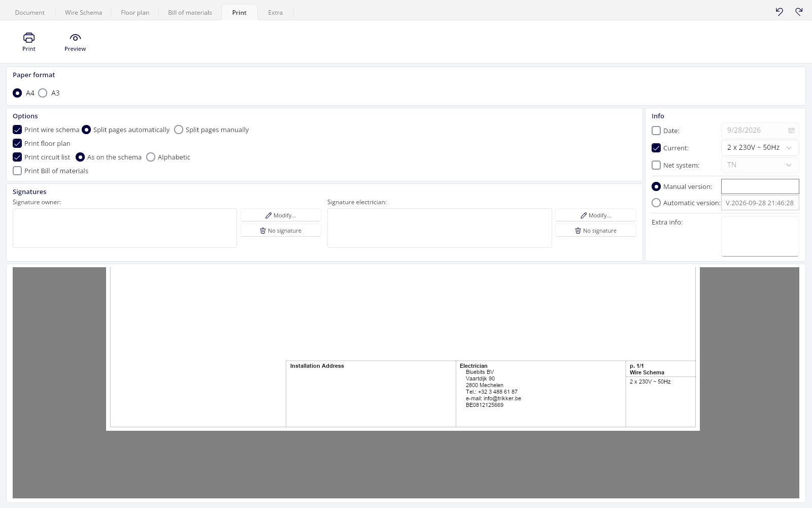Click the Extra info text area

pos(760,236)
